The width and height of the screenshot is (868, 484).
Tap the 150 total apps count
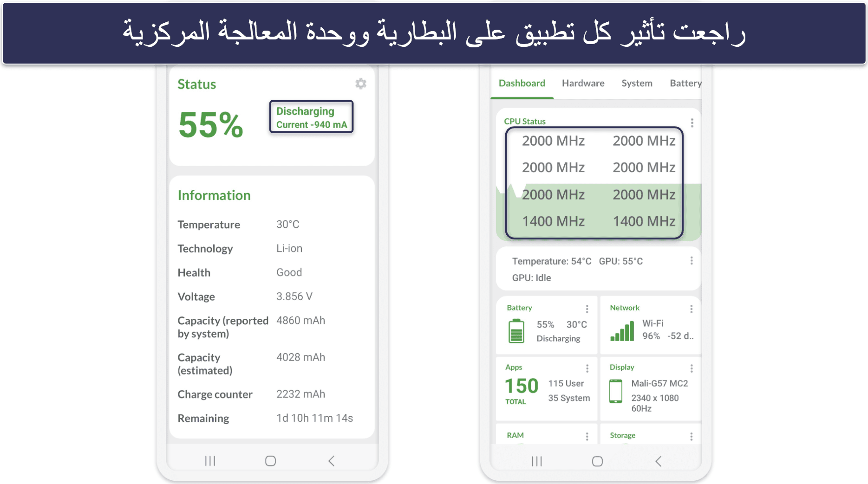click(x=522, y=386)
